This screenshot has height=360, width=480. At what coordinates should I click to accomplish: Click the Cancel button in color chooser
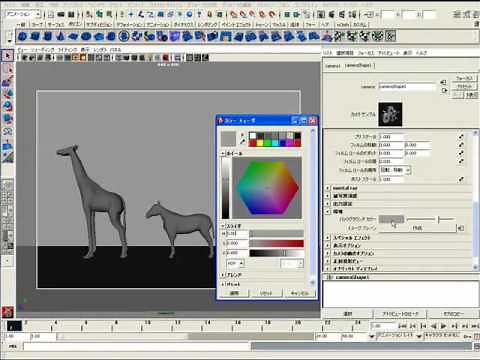299,293
